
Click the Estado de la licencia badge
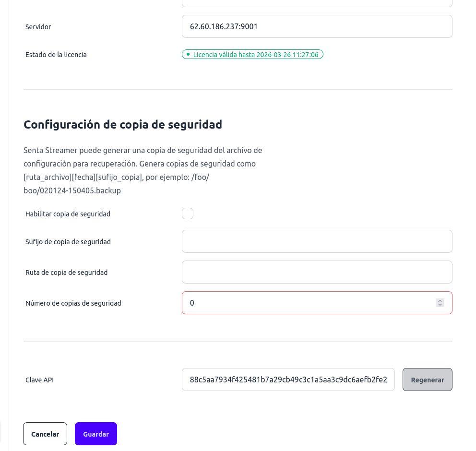click(252, 54)
